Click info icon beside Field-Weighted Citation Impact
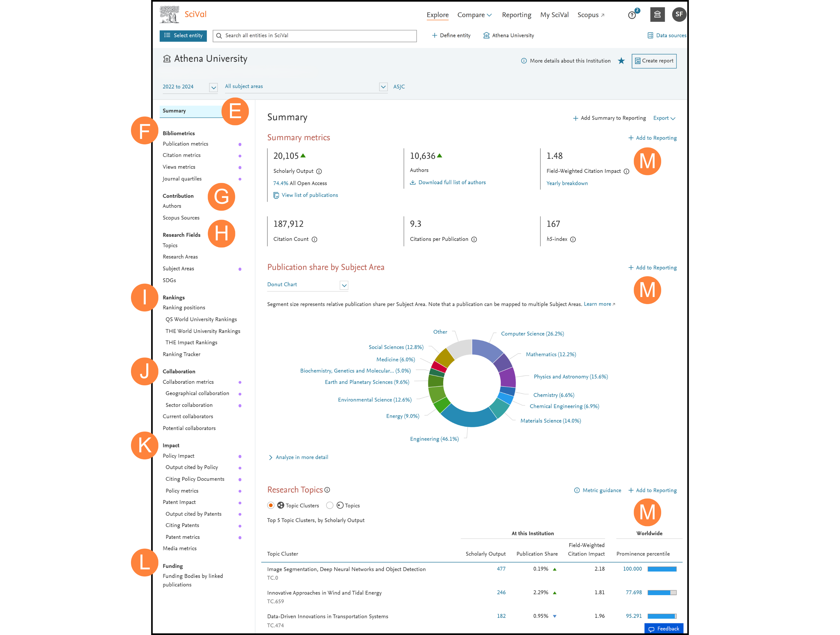 (x=627, y=171)
